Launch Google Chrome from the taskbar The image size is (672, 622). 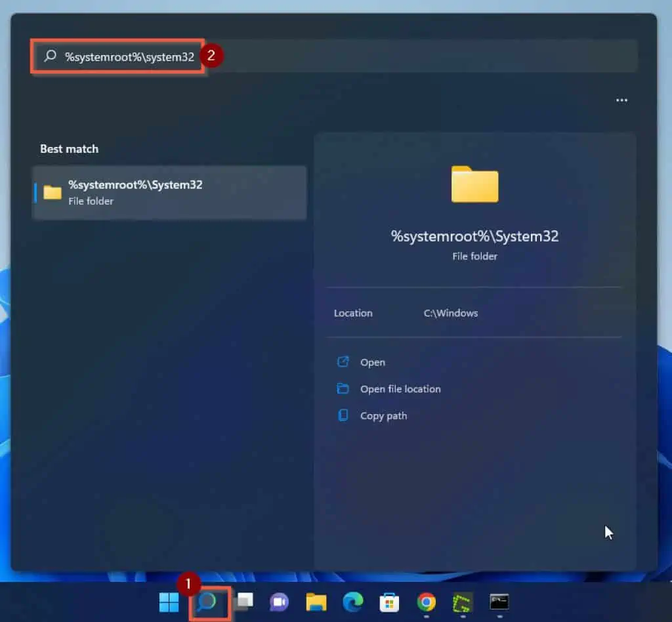tap(425, 602)
